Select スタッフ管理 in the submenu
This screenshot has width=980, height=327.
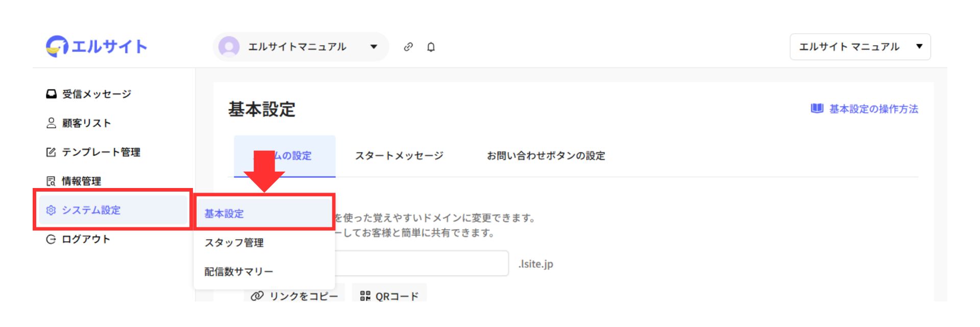point(234,243)
